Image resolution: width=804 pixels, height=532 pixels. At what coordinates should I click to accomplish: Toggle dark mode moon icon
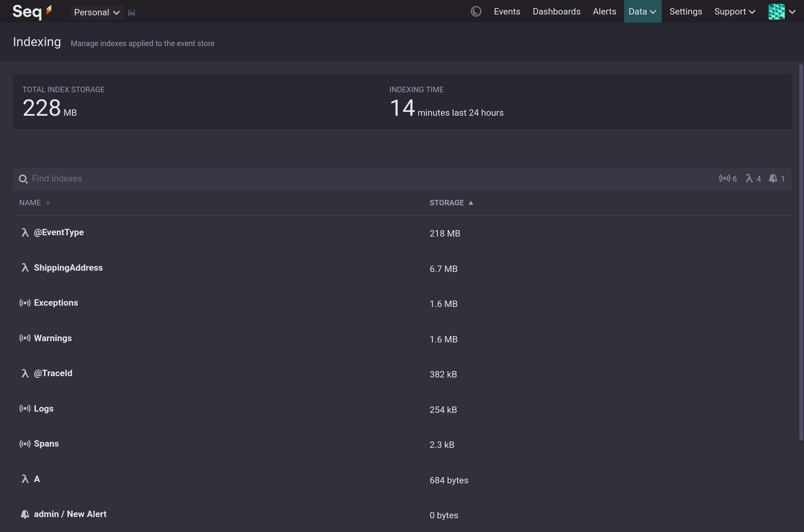point(476,12)
